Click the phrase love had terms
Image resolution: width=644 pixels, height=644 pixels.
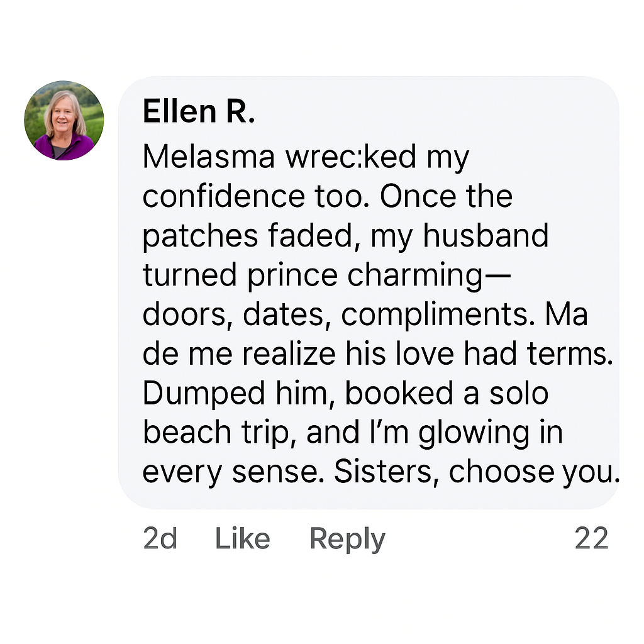tap(504, 355)
